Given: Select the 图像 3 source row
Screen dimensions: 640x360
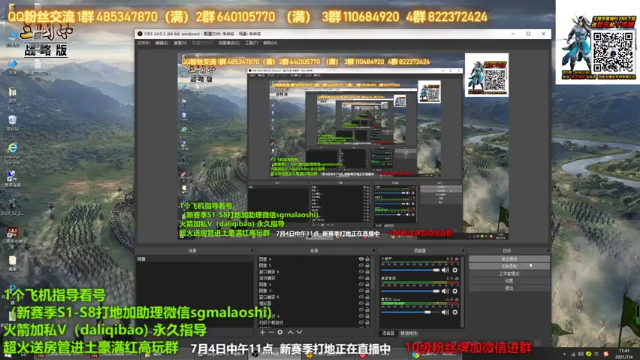Looking at the screenshot, I should (x=313, y=291).
